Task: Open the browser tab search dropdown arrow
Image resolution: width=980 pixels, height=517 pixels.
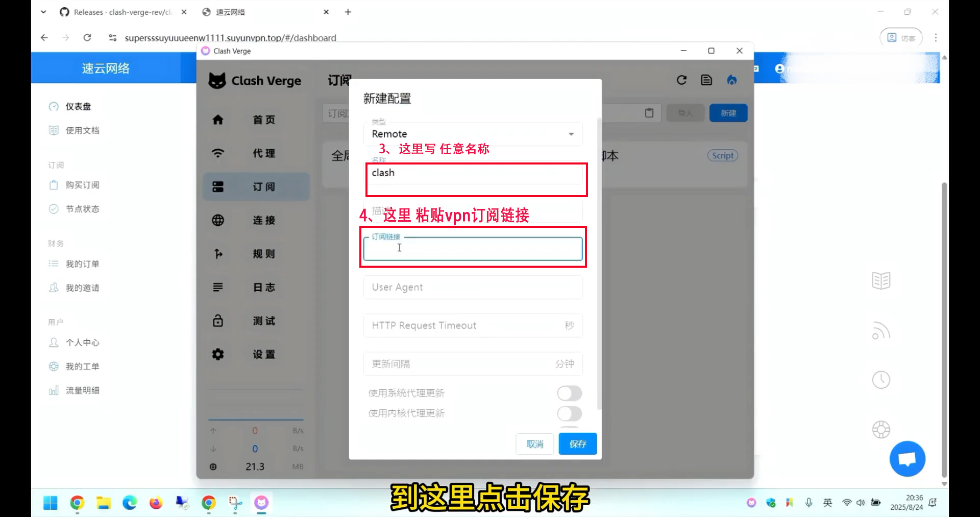Action: point(43,12)
